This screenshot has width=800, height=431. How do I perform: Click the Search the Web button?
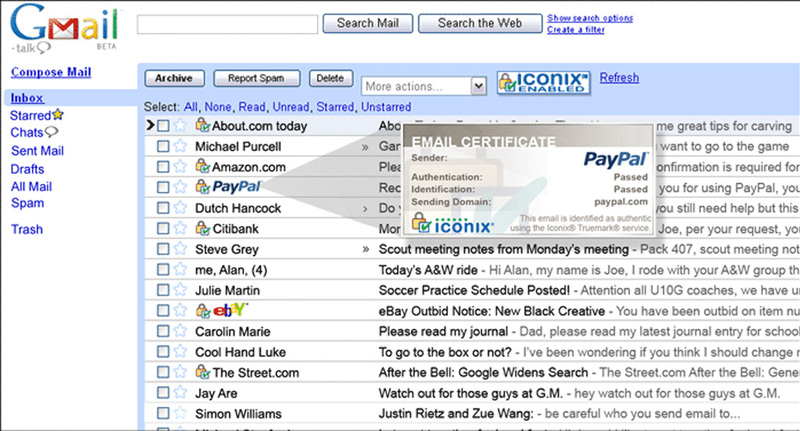click(x=480, y=23)
